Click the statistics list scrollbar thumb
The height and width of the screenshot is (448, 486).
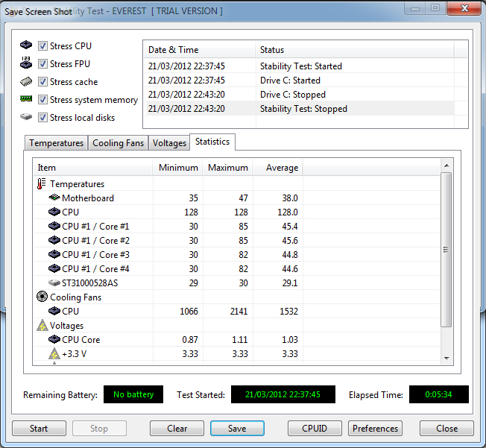point(446,250)
